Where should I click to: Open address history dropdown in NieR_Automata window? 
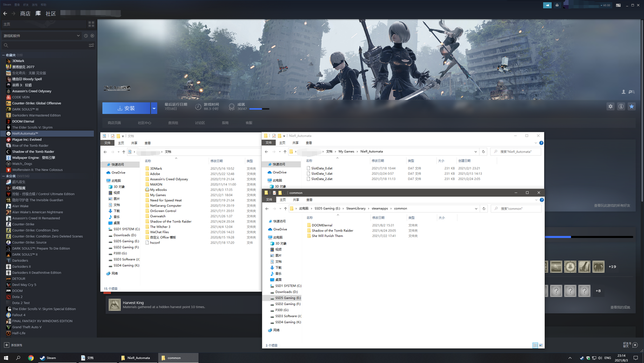click(475, 151)
